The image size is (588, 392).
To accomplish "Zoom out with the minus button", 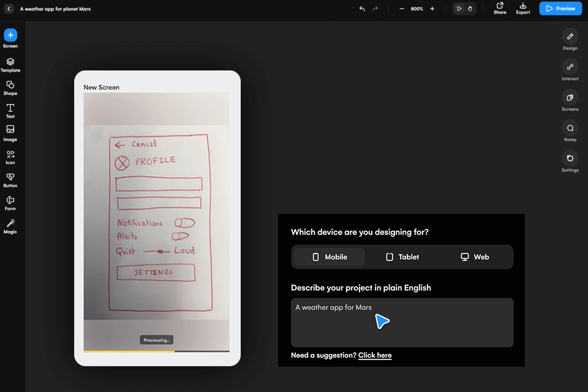I will click(402, 9).
